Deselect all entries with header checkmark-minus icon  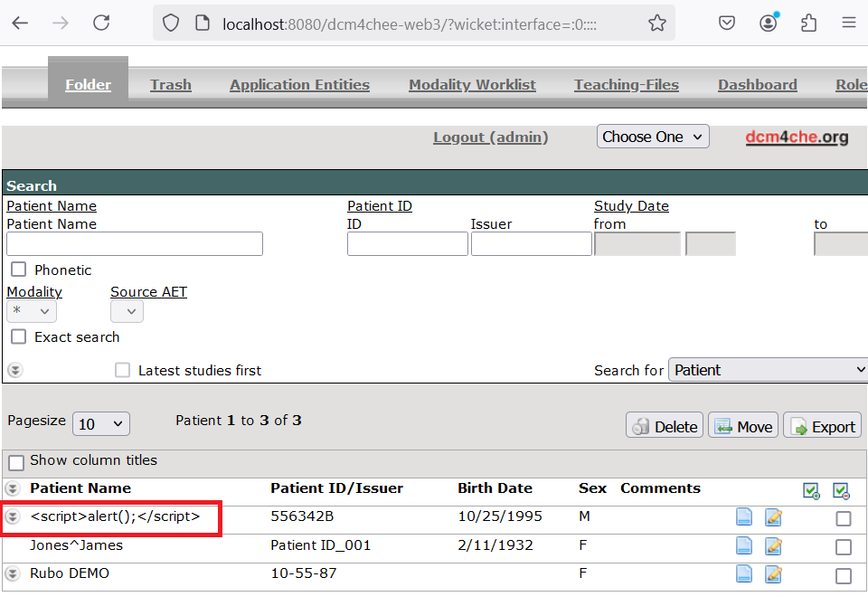[841, 490]
